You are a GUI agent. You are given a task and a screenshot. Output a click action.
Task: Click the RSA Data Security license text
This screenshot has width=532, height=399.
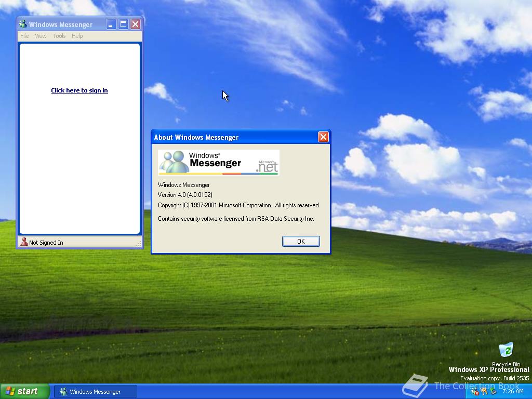pyautogui.click(x=236, y=219)
